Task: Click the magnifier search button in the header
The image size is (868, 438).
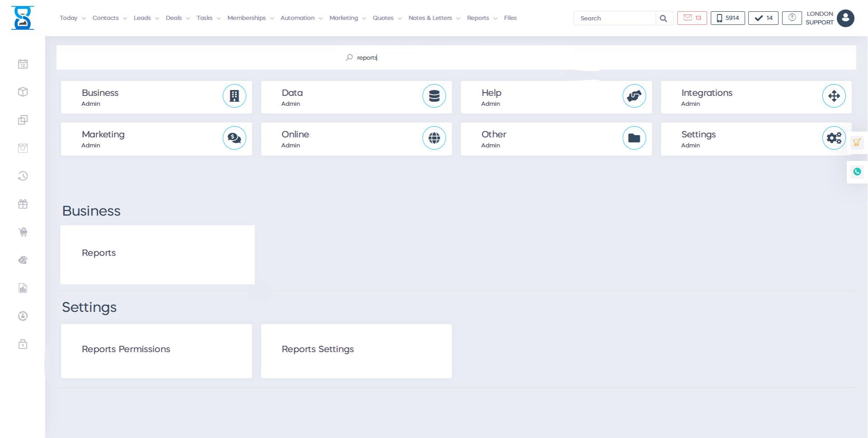Action: [663, 19]
